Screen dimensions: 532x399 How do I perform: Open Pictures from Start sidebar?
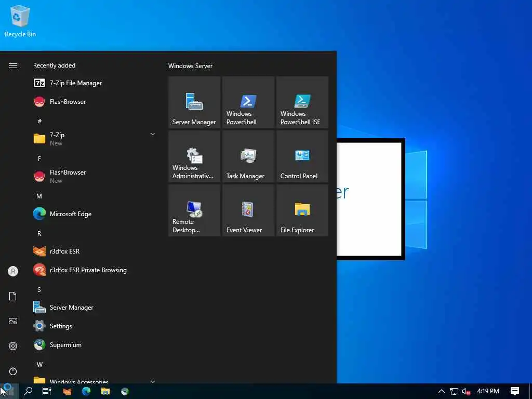point(13,321)
